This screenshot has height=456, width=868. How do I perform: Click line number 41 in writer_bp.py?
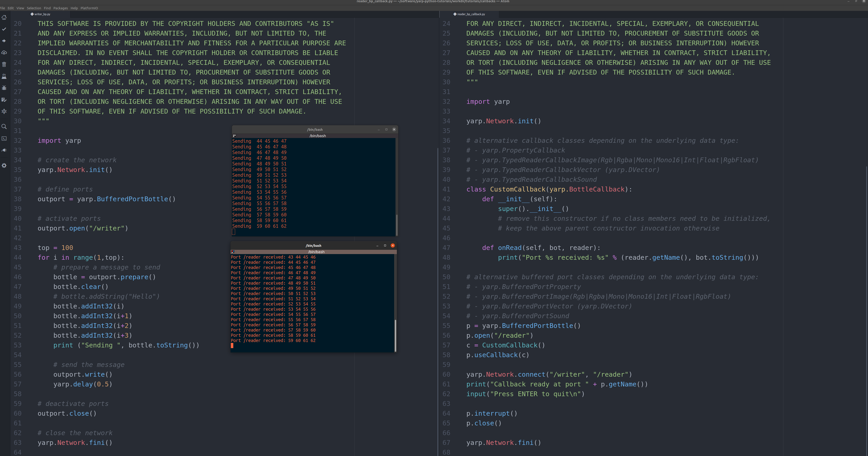(x=17, y=228)
